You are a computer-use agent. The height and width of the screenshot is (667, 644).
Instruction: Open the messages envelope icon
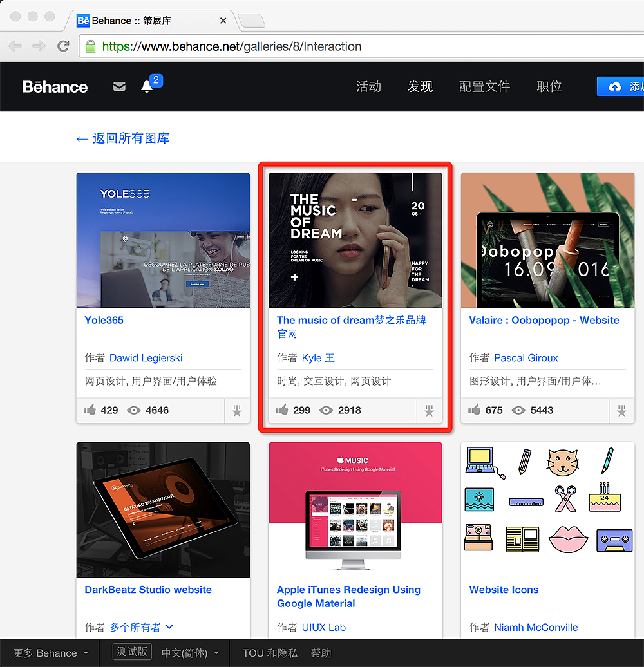coord(119,87)
